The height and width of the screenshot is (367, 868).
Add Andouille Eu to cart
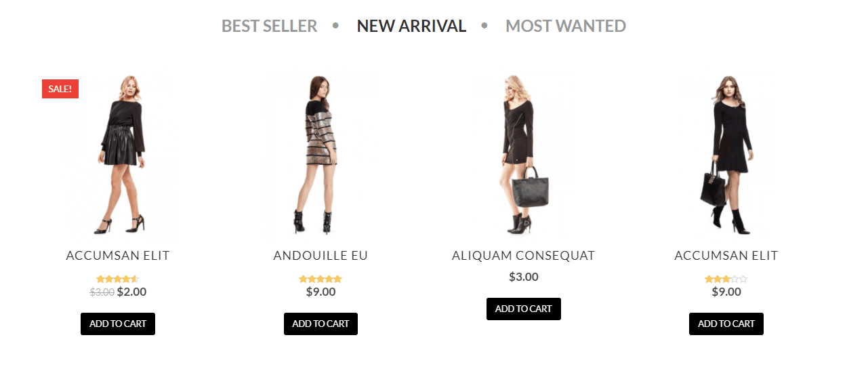321,324
